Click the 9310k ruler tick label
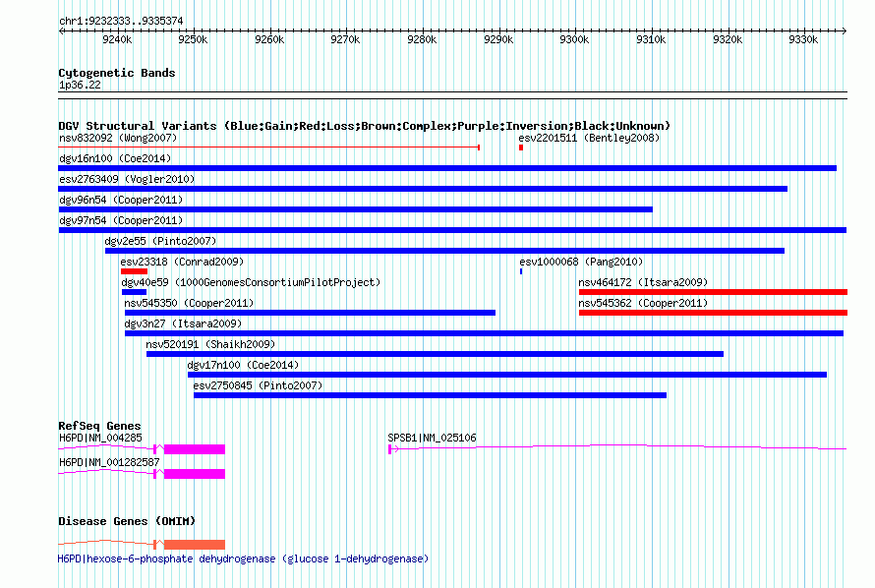Screen dimensions: 875x588 [651, 39]
